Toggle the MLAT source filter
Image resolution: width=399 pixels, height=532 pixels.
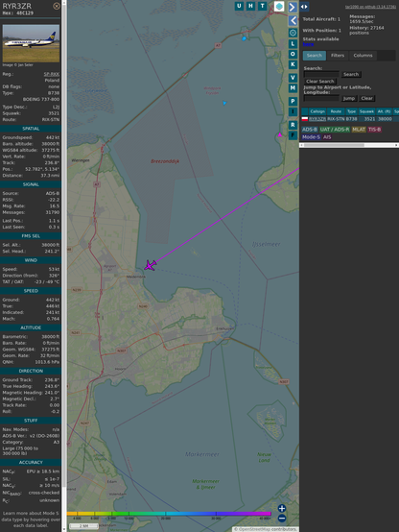pyautogui.click(x=359, y=130)
